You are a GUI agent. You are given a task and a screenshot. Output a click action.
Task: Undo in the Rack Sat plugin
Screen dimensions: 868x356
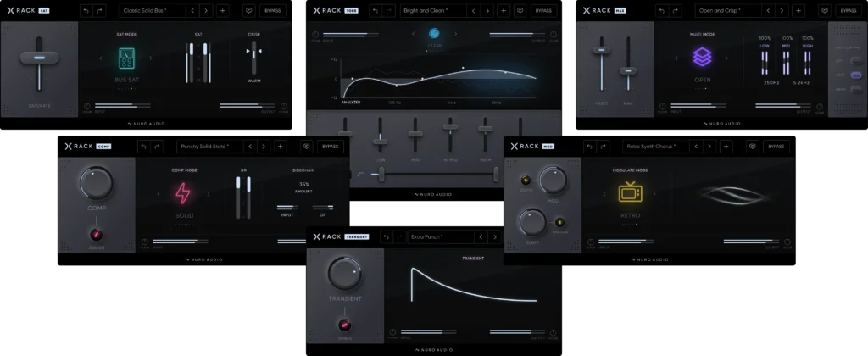coord(86,11)
